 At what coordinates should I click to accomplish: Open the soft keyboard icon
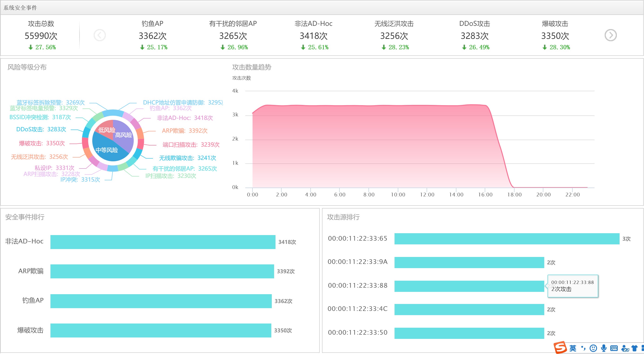point(614,348)
